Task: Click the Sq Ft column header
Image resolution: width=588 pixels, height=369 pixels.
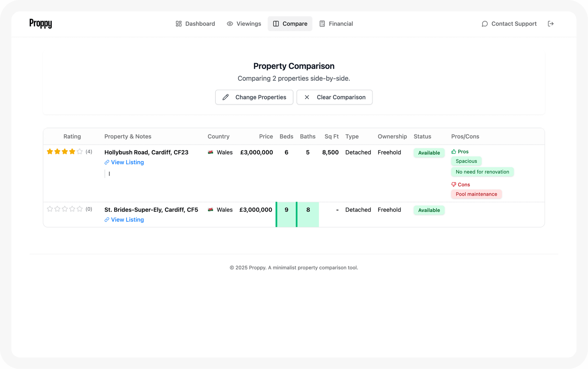Action: [332, 136]
